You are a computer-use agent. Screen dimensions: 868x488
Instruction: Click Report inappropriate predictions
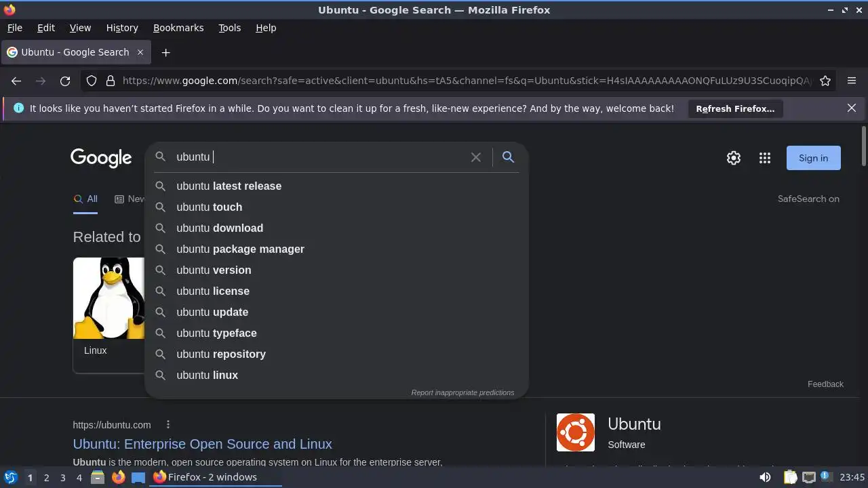click(462, 392)
